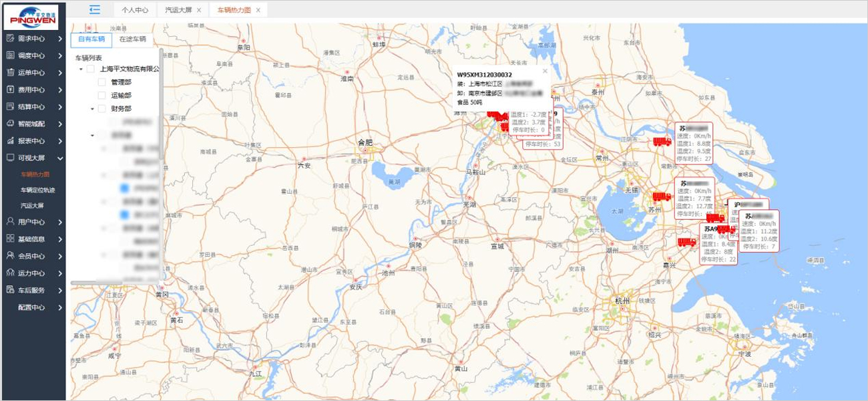This screenshot has width=868, height=401.
Task: Click the sidebar collapse hamburger icon
Action: coord(94,9)
